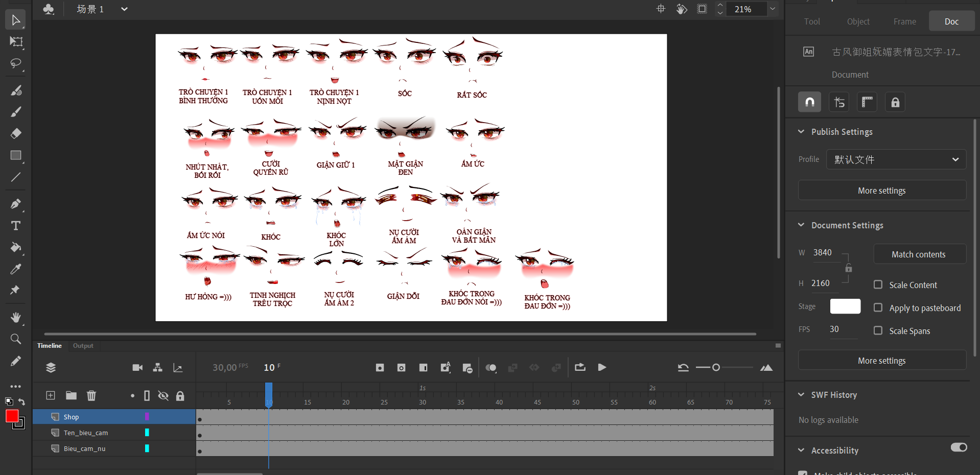Click the Match contents button
The image size is (980, 475).
point(919,254)
